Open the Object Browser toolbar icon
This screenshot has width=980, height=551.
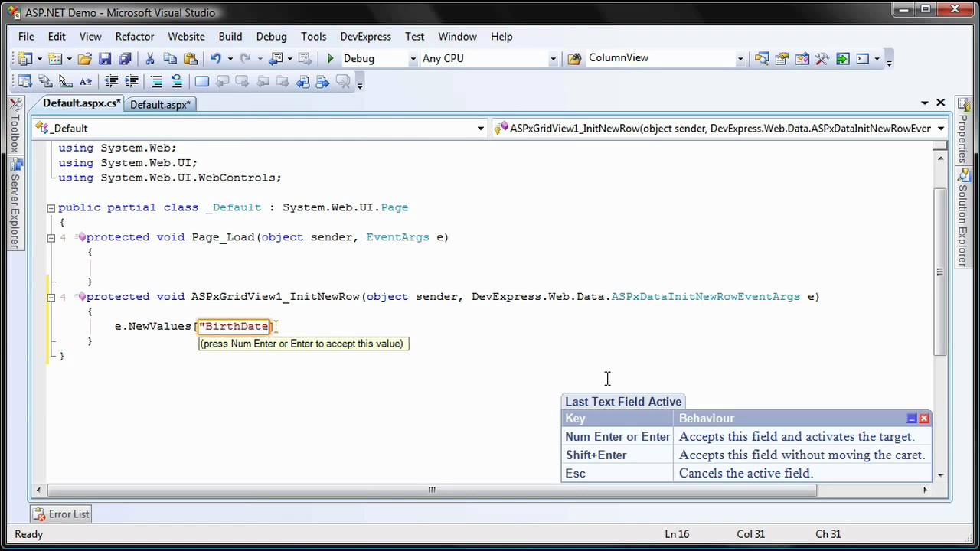pyautogui.click(x=802, y=58)
